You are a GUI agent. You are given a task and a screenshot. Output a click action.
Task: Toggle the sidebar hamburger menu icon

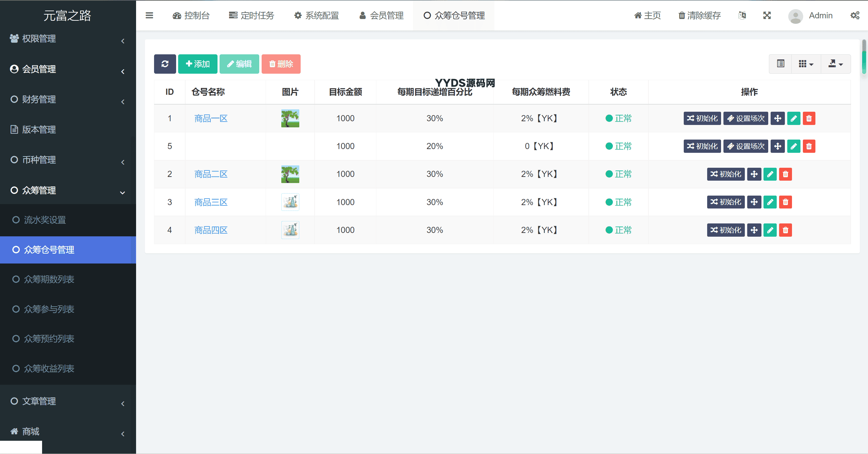coord(149,16)
